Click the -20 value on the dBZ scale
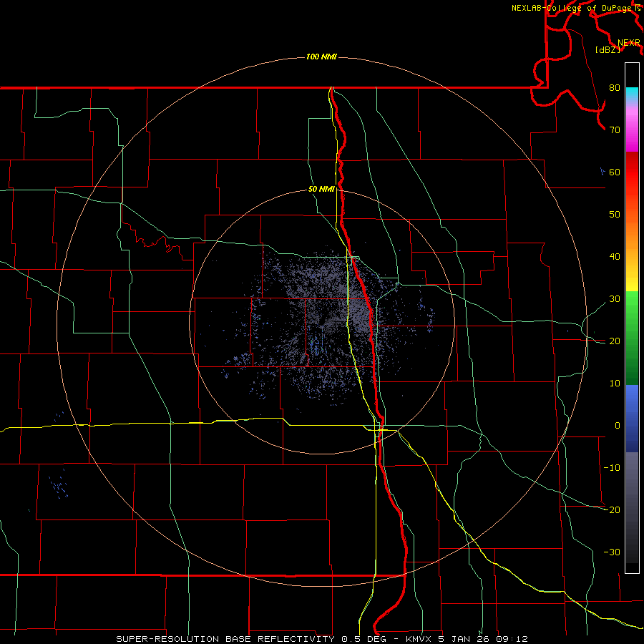644x644 pixels. tap(612, 510)
